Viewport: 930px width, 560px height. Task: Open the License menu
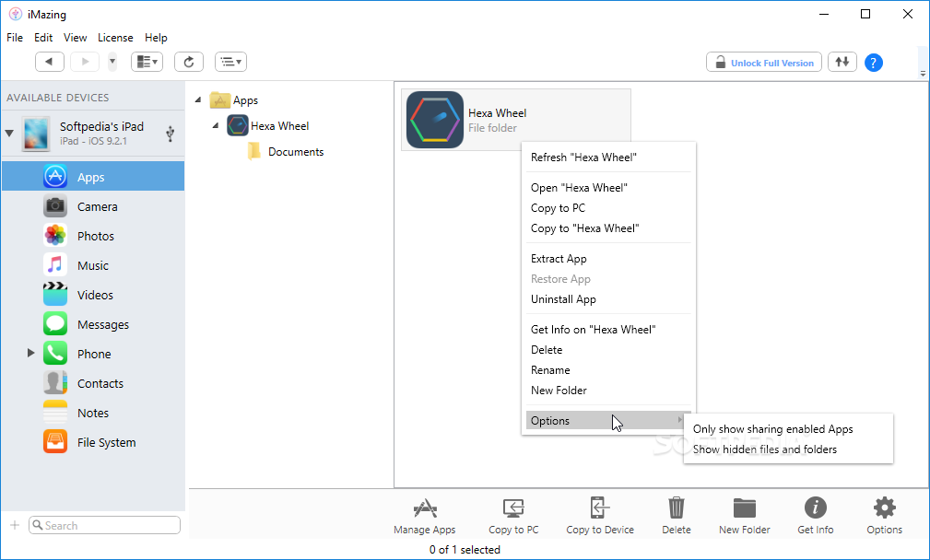(x=115, y=38)
